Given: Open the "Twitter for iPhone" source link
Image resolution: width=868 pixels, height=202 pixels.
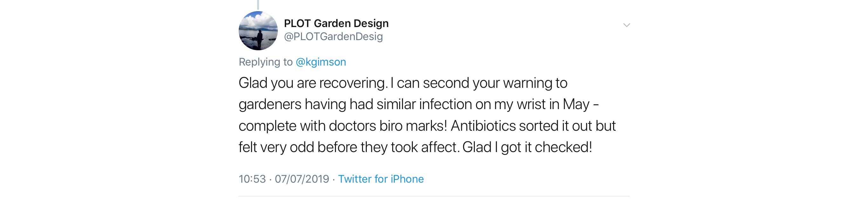Looking at the screenshot, I should point(381,179).
